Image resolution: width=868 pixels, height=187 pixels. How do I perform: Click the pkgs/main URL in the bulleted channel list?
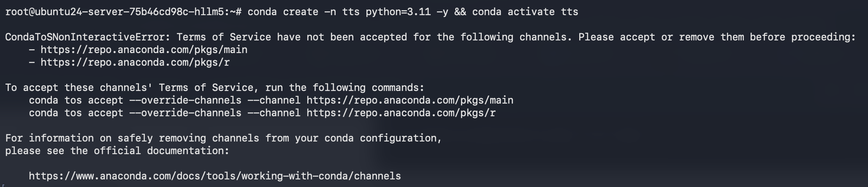click(144, 50)
